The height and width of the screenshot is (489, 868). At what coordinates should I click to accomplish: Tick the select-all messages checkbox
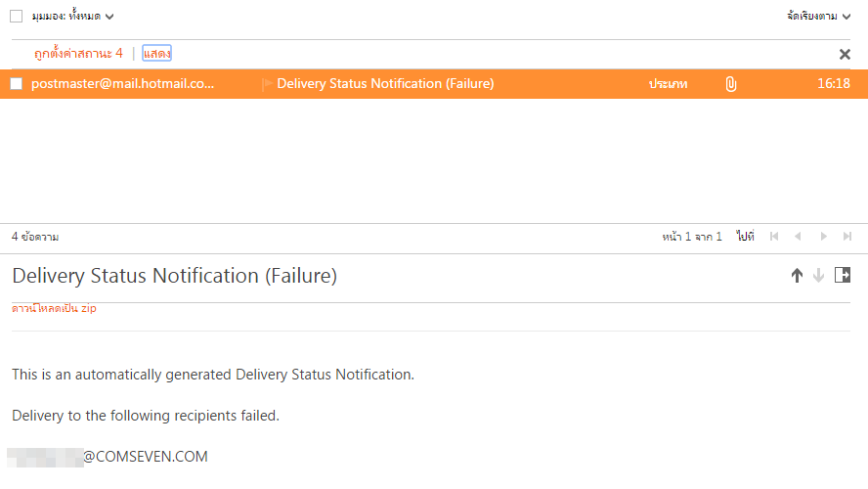16,16
